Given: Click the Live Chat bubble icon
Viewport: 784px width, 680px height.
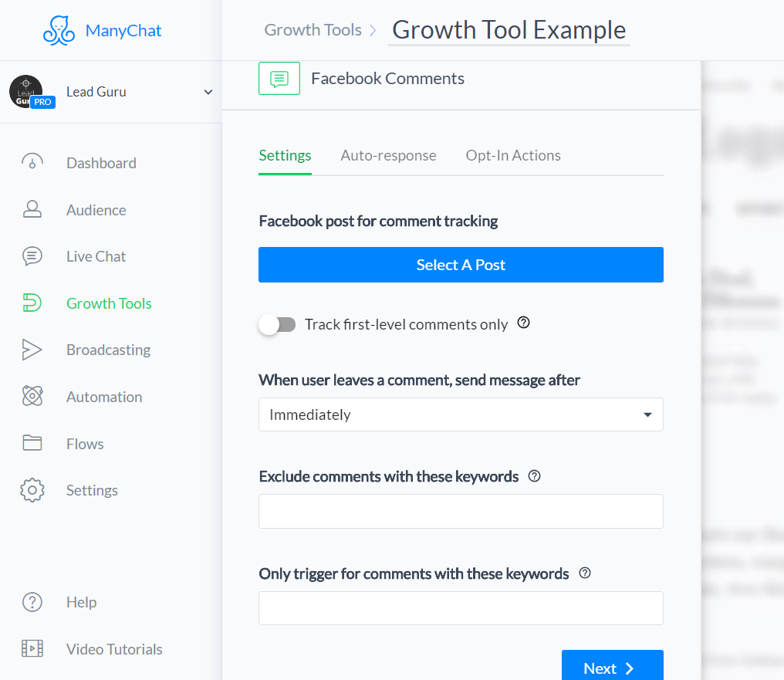Looking at the screenshot, I should [32, 256].
